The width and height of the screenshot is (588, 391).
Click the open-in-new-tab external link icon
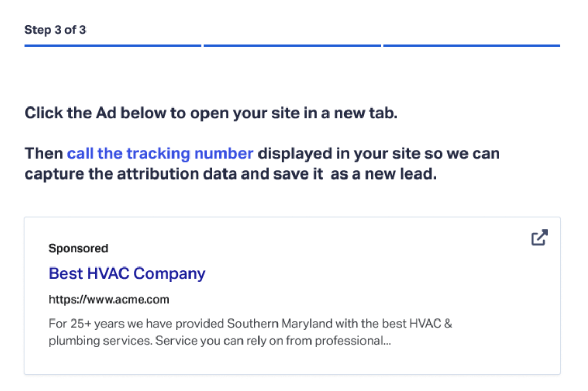(539, 238)
